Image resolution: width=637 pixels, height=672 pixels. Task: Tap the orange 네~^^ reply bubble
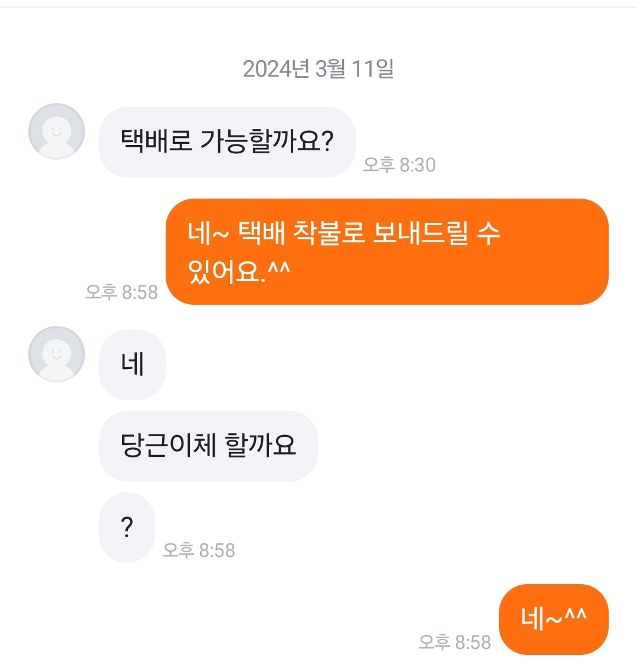coord(553,619)
